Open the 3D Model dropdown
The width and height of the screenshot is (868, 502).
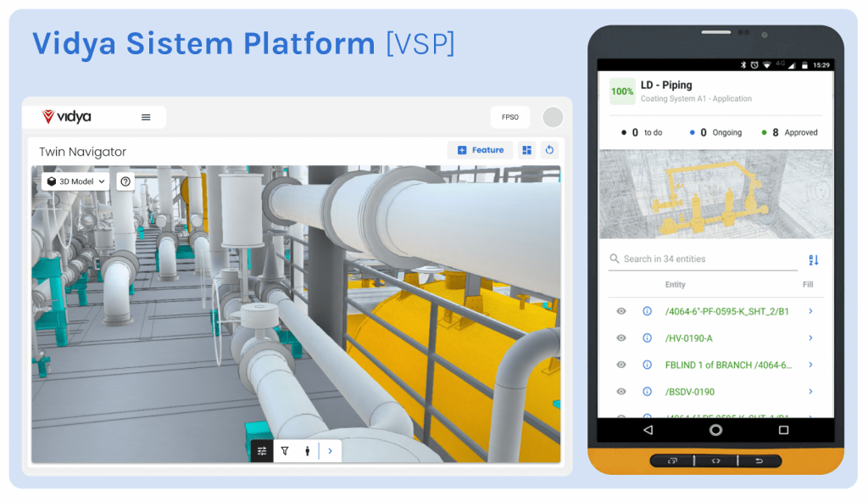pyautogui.click(x=76, y=181)
